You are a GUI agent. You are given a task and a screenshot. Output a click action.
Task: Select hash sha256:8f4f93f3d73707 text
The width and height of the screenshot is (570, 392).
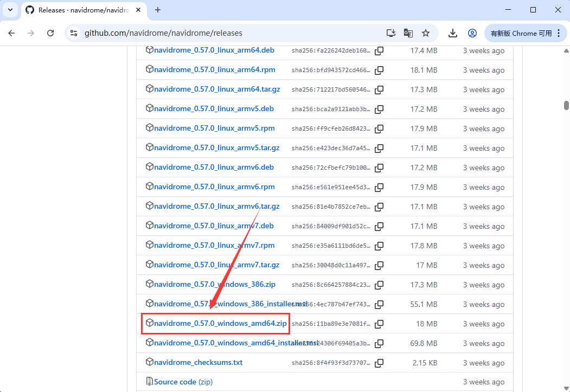coord(331,363)
